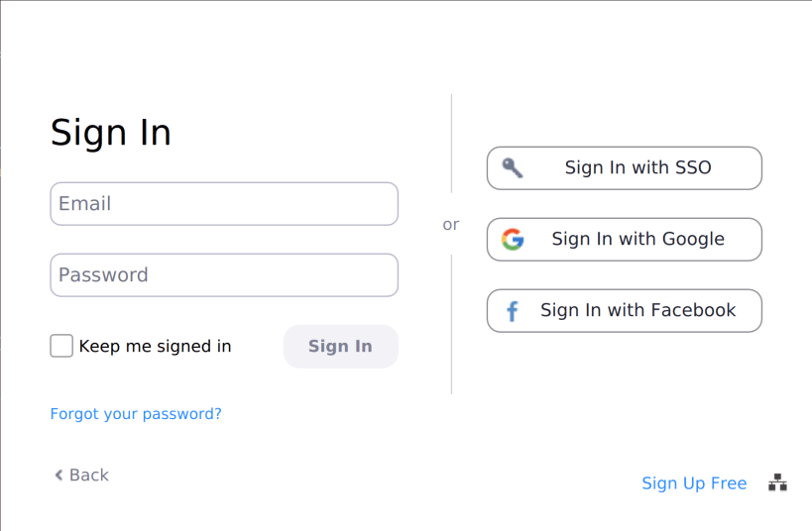
Task: Select "Sign In with Facebook" text
Action: (x=638, y=310)
